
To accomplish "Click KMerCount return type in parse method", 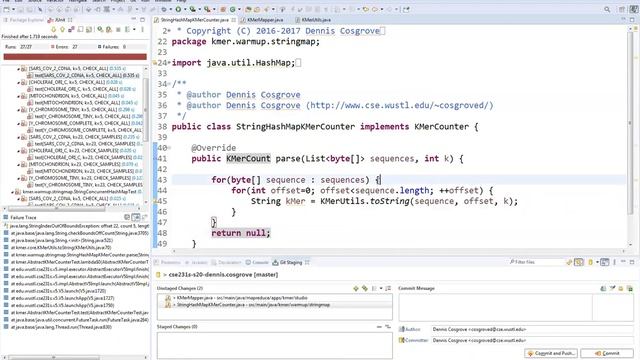I will click(x=248, y=158).
